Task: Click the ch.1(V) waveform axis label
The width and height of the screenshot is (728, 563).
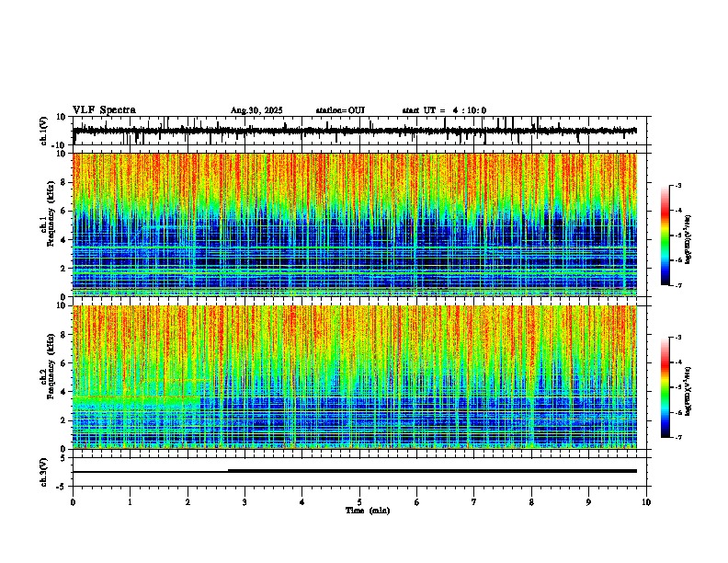Action: (44, 131)
